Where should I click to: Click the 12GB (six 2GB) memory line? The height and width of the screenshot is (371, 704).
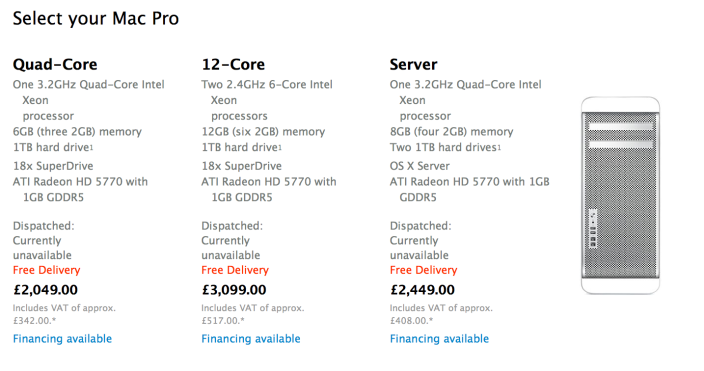[263, 132]
